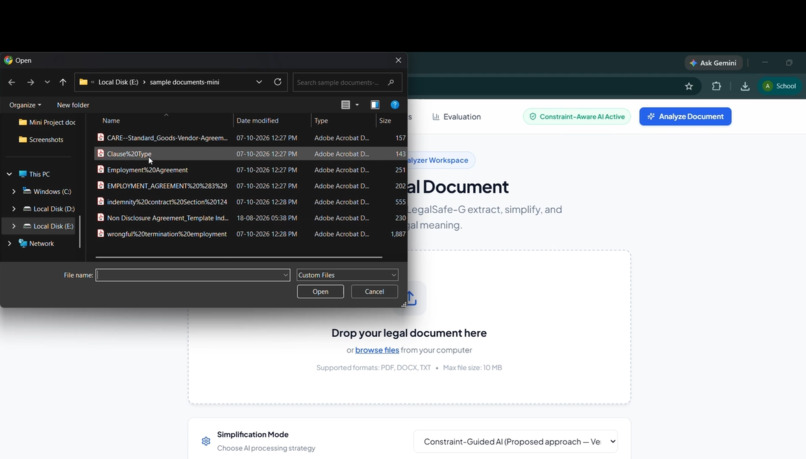
Task: Go up one folder level
Action: tap(63, 82)
